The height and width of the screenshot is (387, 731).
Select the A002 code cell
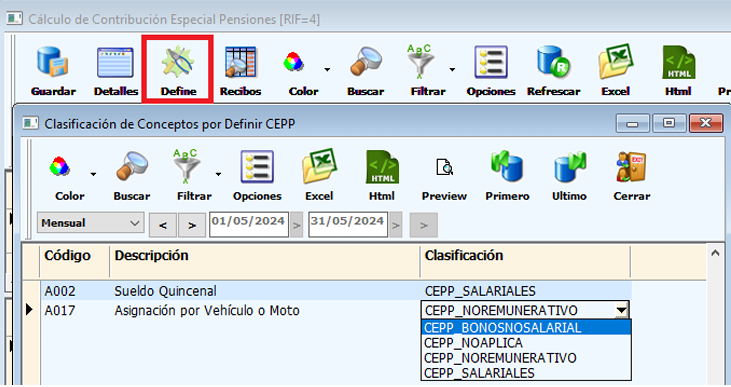[x=75, y=291]
